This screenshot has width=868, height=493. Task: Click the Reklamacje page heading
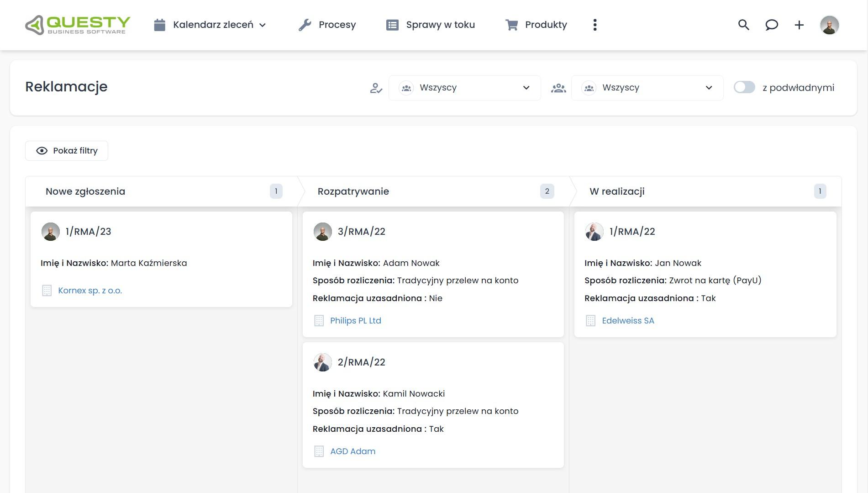[x=66, y=87]
